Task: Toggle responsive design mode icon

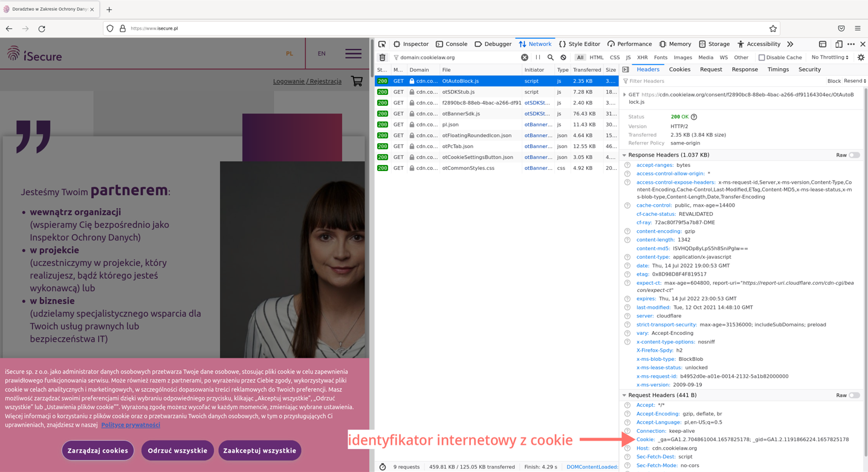Action: [838, 44]
